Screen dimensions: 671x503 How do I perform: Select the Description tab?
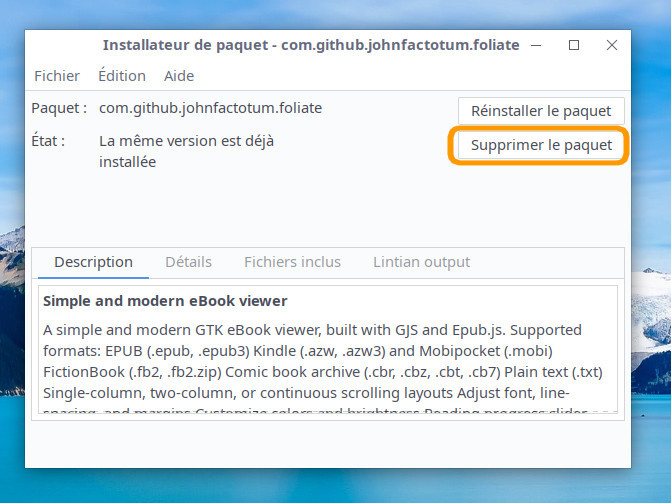[x=93, y=262]
